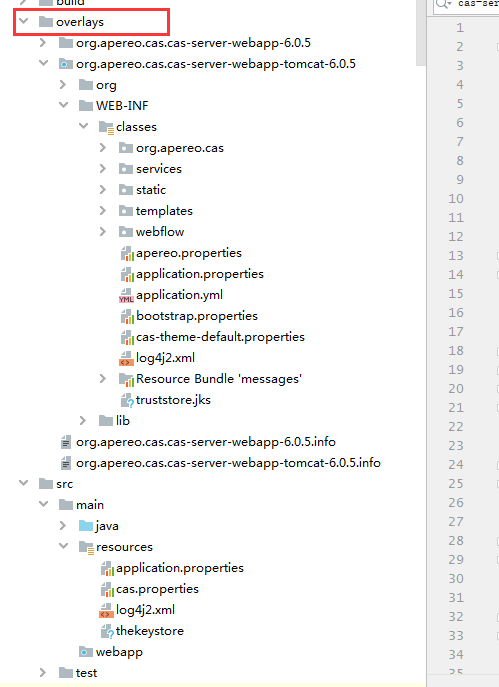
Task: Click the cas-server-webapp-6.0.5 folder icon
Action: pyautogui.click(x=66, y=42)
